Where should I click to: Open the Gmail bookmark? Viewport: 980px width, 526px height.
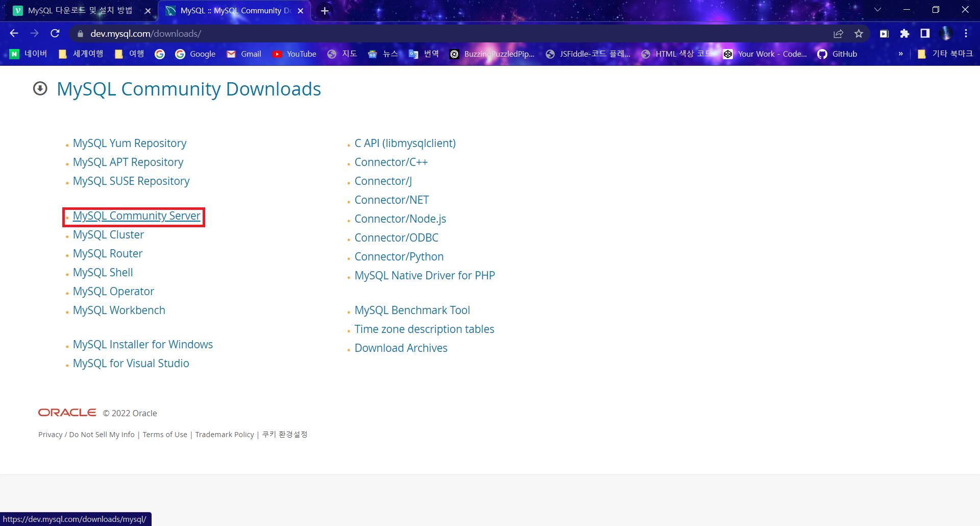pos(244,54)
